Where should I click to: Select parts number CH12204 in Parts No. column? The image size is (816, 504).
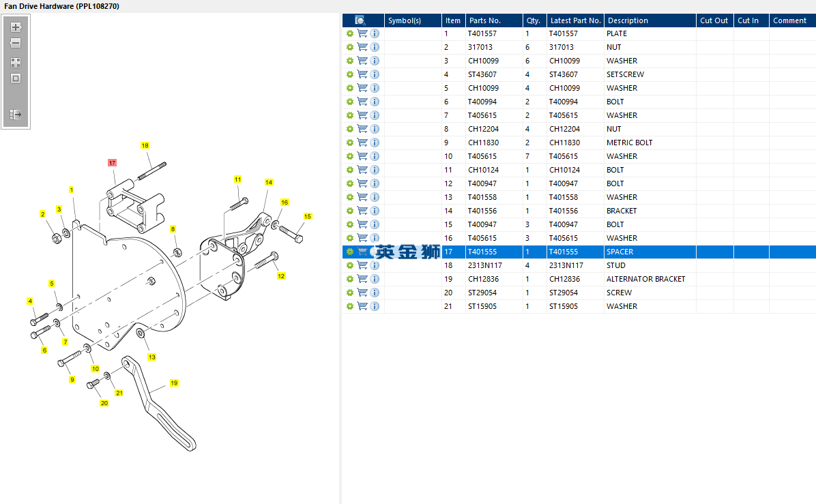click(x=484, y=129)
